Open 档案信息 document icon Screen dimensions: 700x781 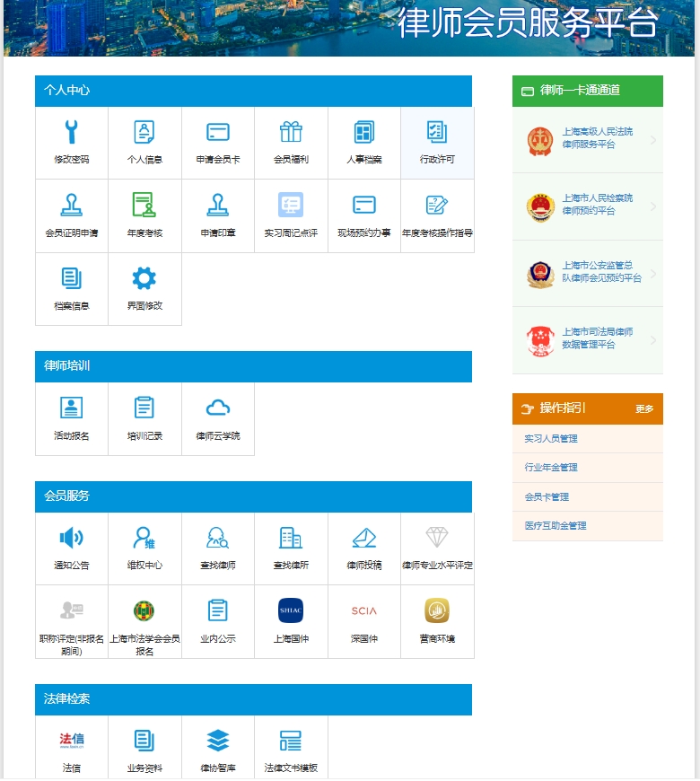click(x=71, y=278)
